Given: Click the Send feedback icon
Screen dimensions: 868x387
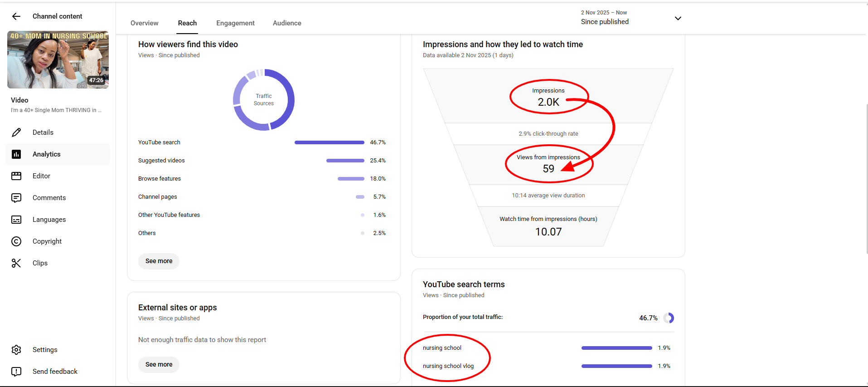Looking at the screenshot, I should click(x=16, y=372).
